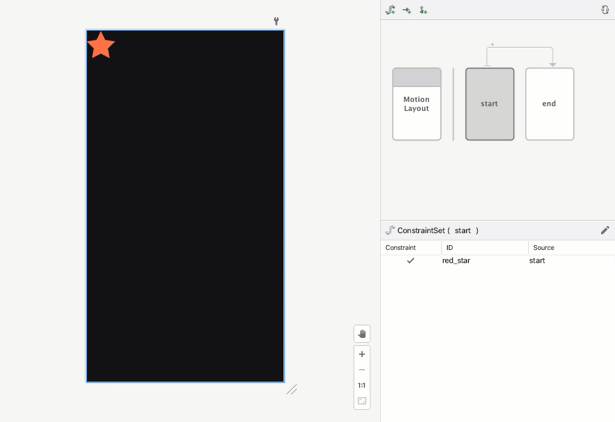Reset zoom to 1:1
This screenshot has height=422, width=615.
tap(362, 385)
